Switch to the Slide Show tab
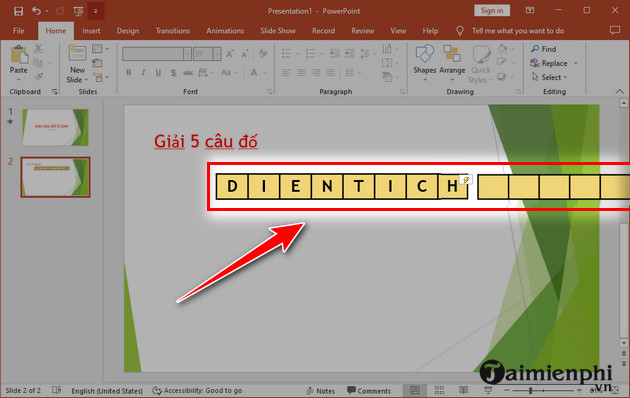The image size is (630, 398). point(278,31)
